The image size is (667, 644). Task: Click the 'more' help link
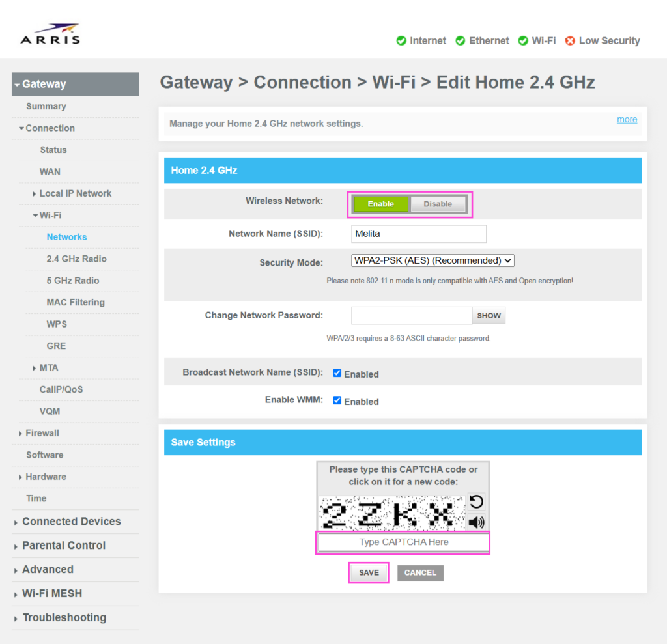tap(627, 119)
